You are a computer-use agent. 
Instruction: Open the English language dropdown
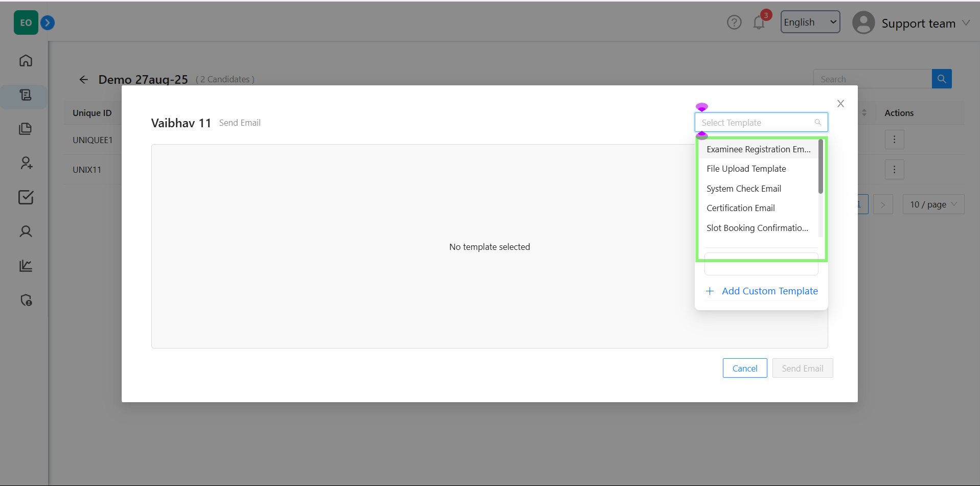point(810,22)
